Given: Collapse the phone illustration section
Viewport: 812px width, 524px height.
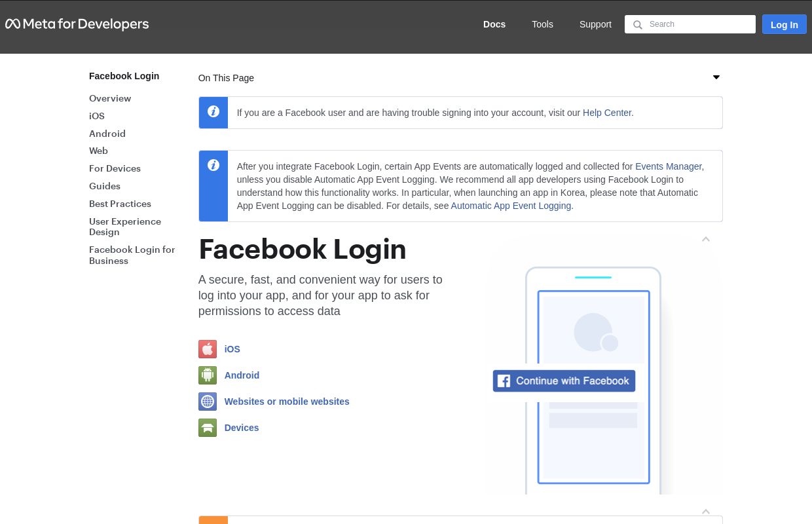Looking at the screenshot, I should [x=705, y=239].
